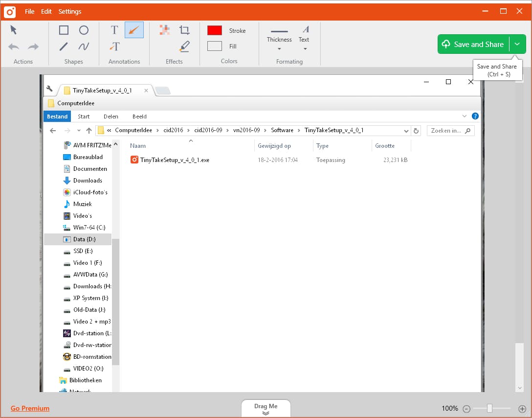Open the Delen ribbon tab

click(x=111, y=116)
